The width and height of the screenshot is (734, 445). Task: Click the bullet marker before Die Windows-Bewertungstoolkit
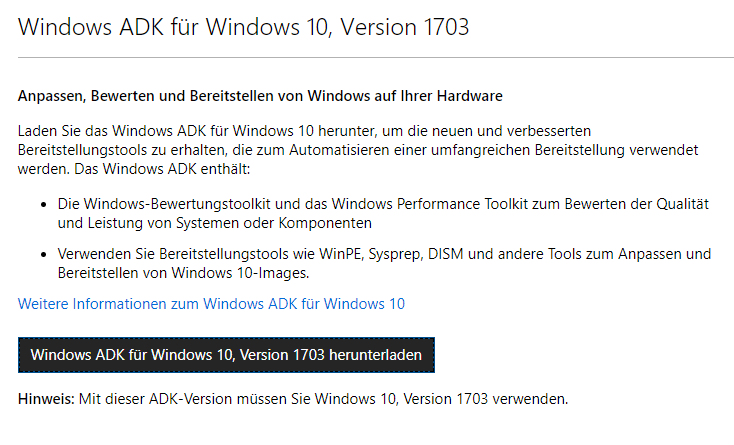[44, 204]
